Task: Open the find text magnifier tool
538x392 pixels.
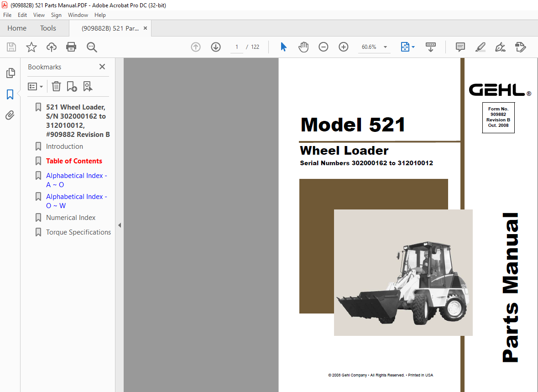Action: point(92,47)
